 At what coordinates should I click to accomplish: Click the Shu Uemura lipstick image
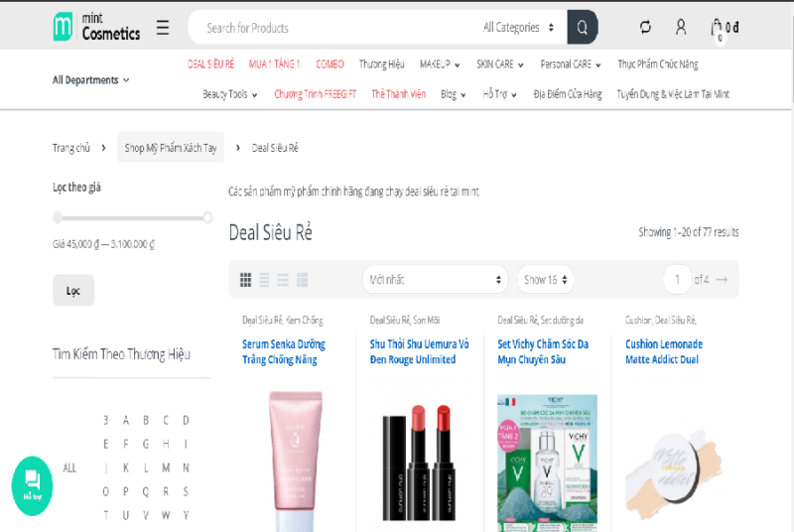pos(419,462)
